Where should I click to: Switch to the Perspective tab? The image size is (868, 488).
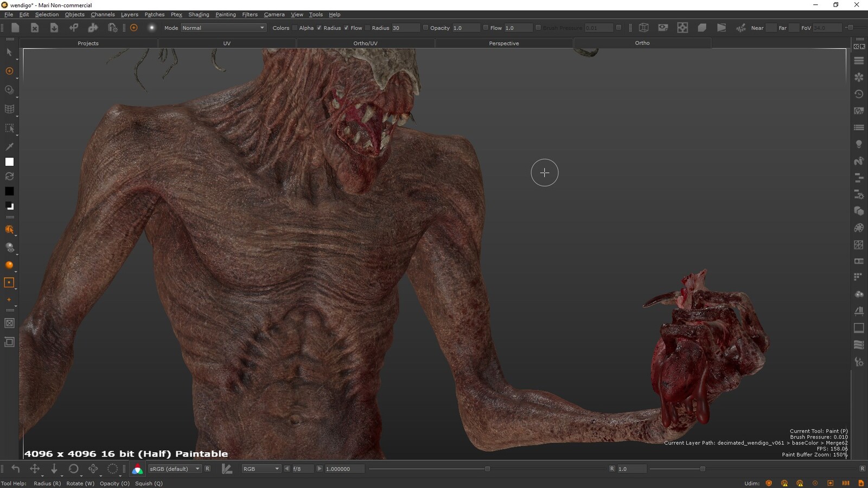(x=504, y=43)
